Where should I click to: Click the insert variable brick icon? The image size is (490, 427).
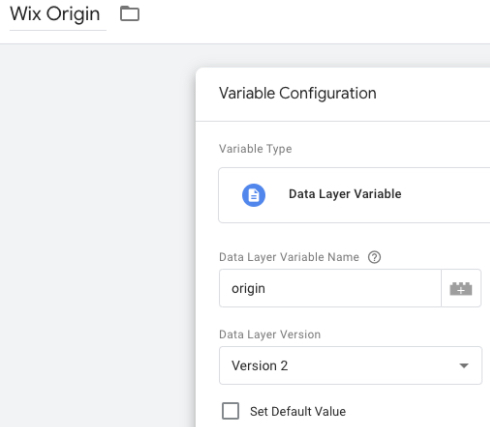(461, 288)
